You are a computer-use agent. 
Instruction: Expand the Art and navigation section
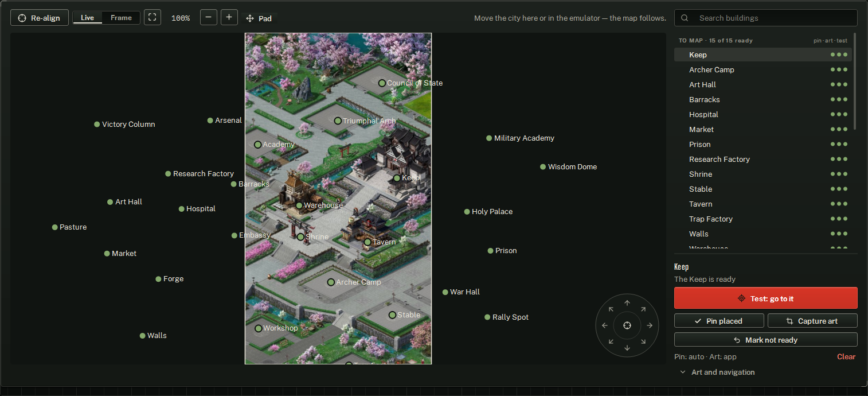pyautogui.click(x=717, y=372)
